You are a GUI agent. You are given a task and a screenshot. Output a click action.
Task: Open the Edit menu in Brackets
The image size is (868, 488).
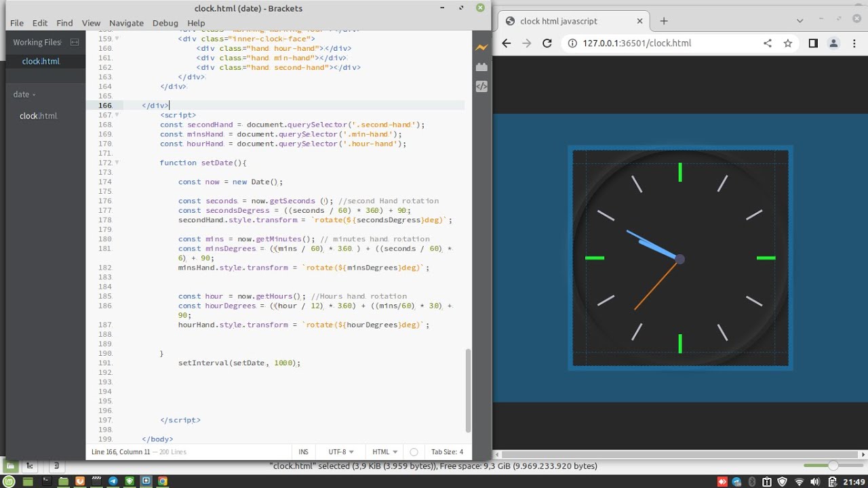click(40, 23)
